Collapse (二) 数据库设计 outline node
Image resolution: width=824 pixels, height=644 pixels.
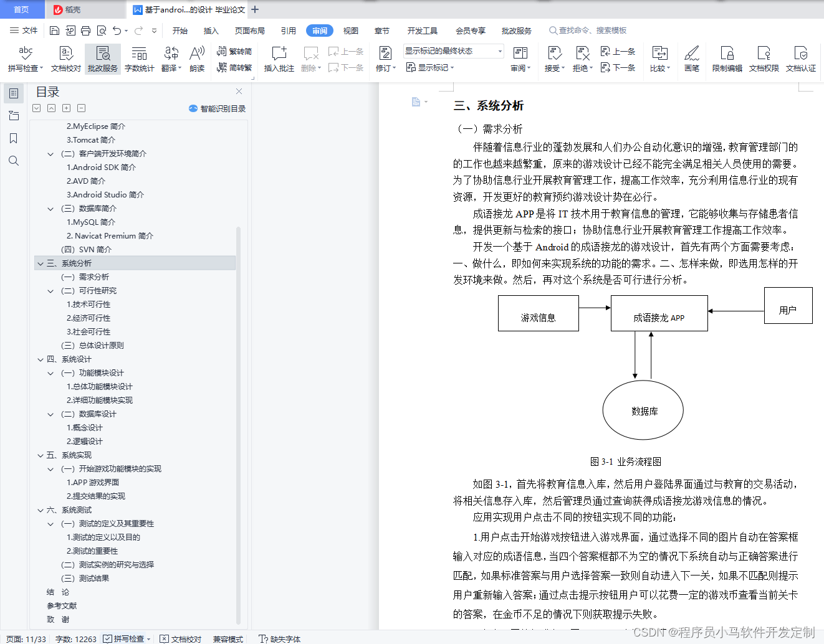(50, 414)
